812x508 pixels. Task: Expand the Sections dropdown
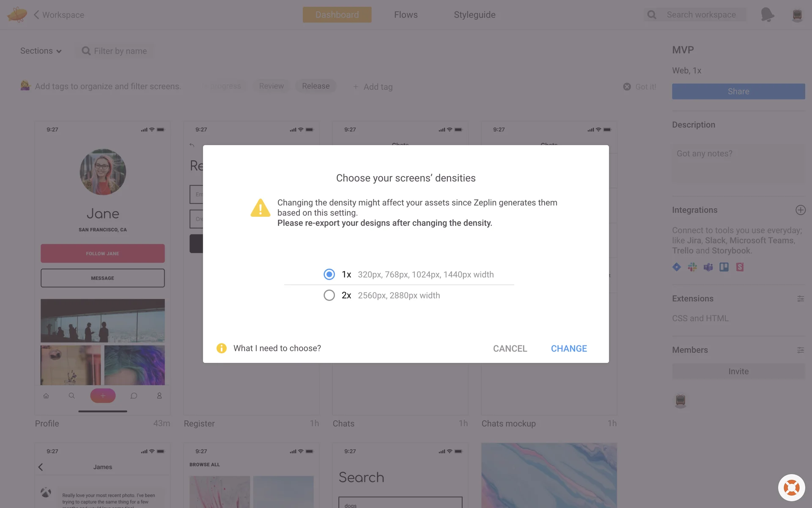(x=41, y=51)
